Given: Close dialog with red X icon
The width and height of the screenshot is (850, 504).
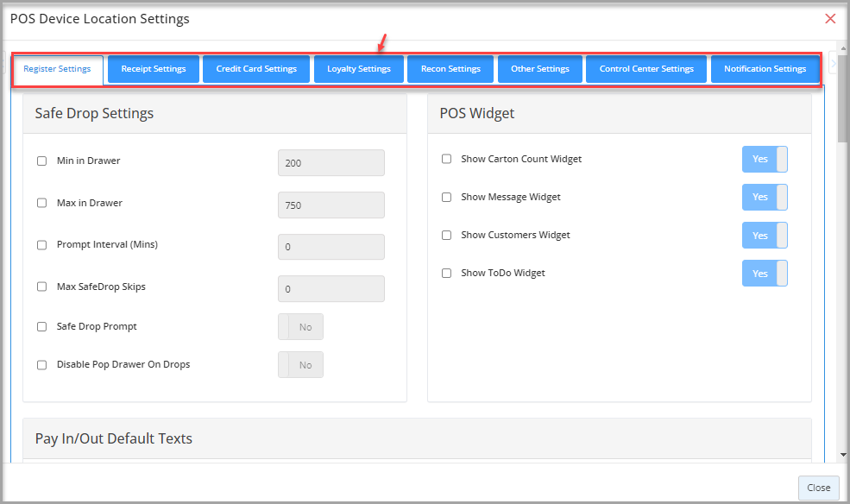Looking at the screenshot, I should pos(830,19).
